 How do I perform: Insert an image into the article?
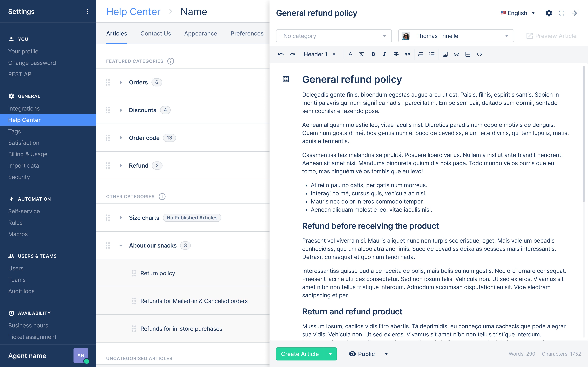click(x=445, y=54)
